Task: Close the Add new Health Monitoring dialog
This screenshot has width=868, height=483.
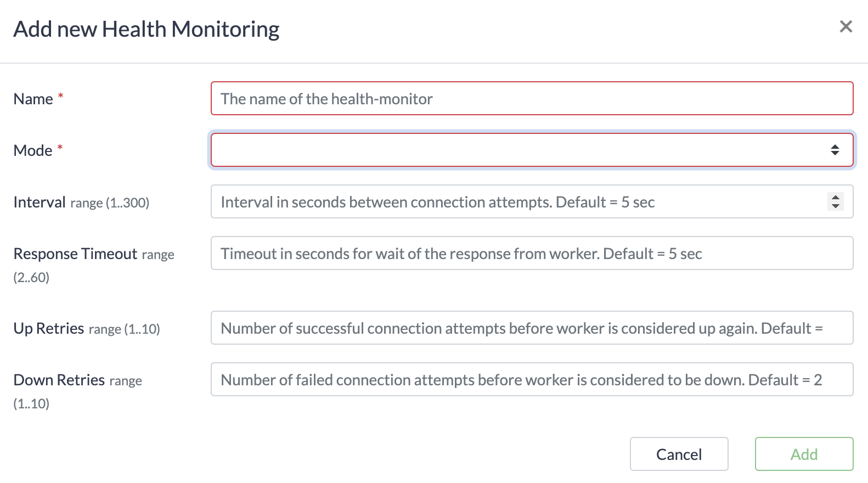Action: [x=846, y=26]
